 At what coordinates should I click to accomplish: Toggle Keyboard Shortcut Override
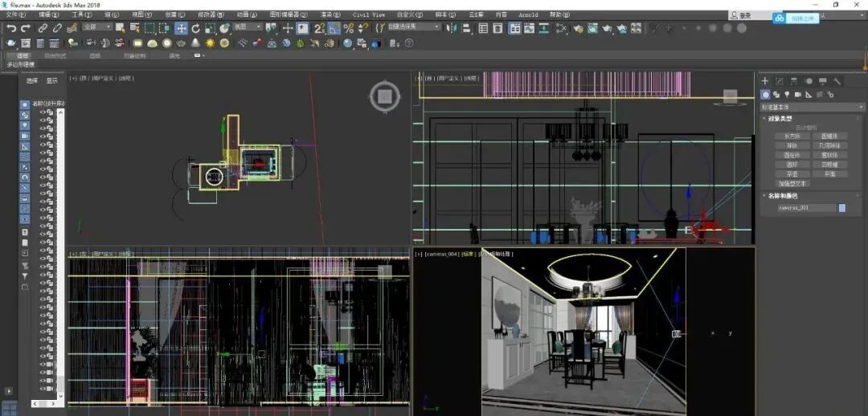302,28
